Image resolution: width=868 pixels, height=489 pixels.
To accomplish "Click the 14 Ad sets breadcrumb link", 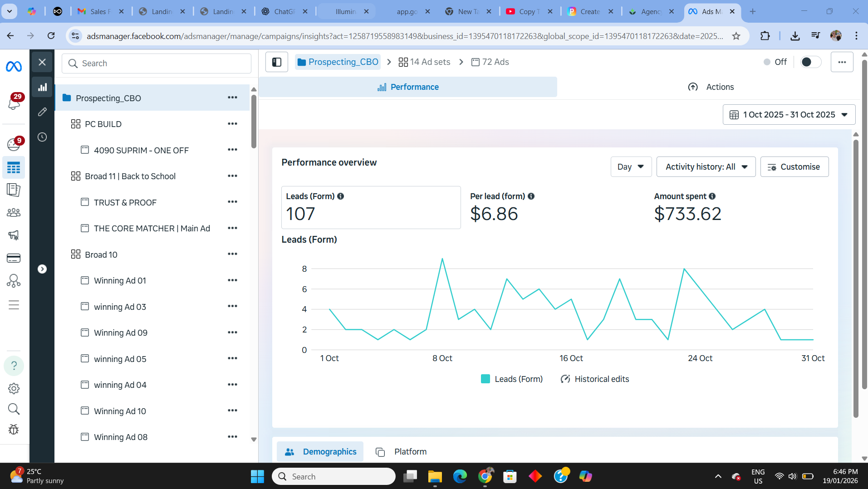I will point(430,62).
